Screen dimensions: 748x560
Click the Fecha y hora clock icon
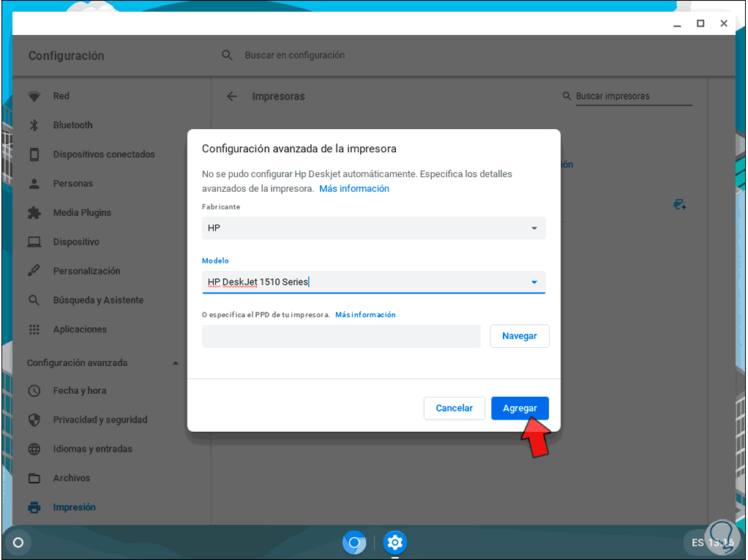pyautogui.click(x=34, y=391)
